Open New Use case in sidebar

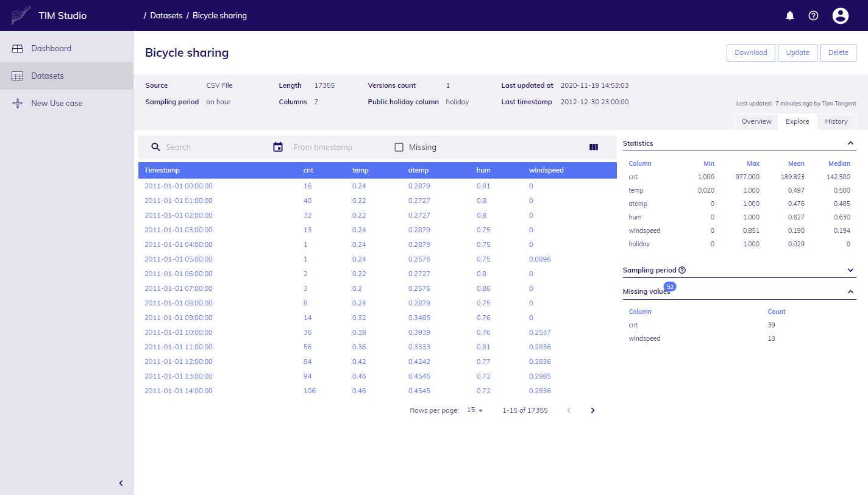coord(66,103)
